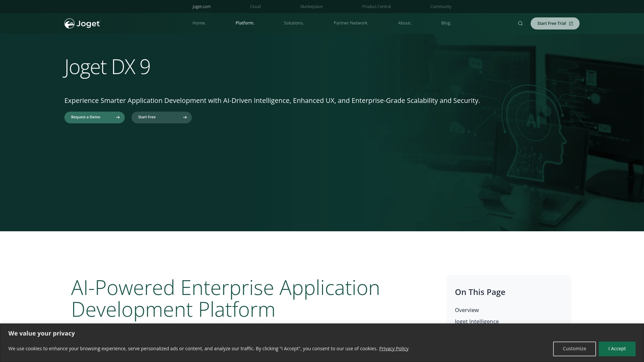Open Marketplace in the top bar
644x362 pixels.
coord(311,7)
